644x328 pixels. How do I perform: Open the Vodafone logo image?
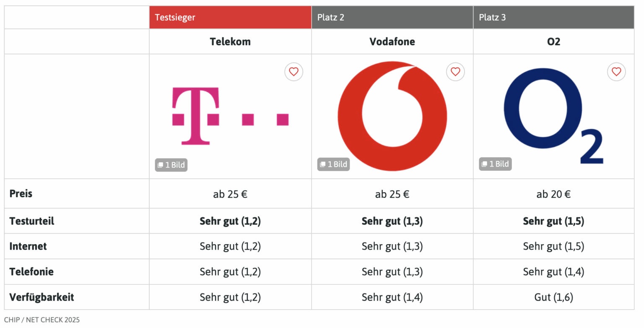392,115
